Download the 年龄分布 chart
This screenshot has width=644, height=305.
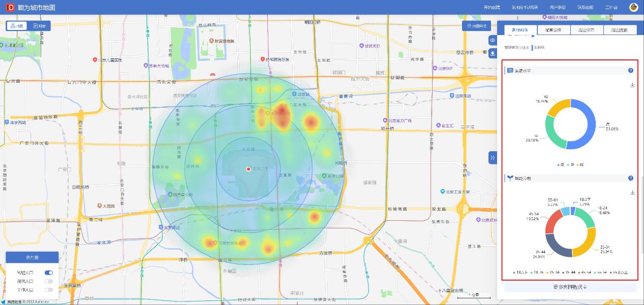tap(632, 192)
